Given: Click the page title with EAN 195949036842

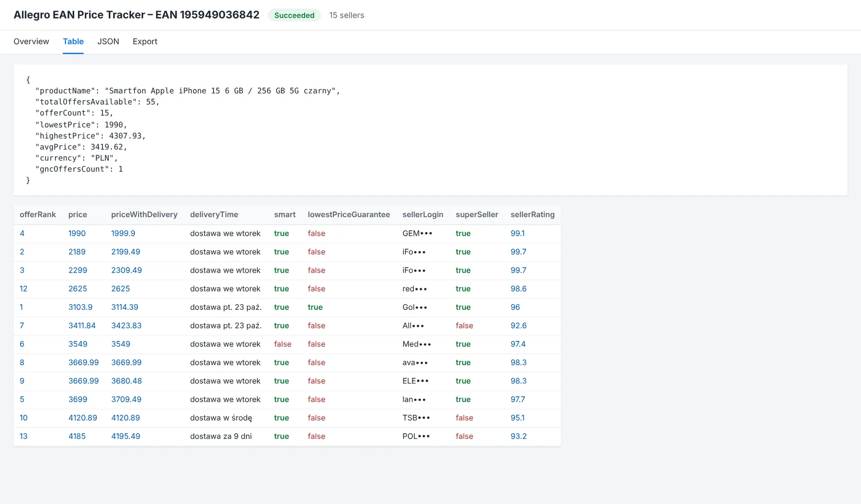Looking at the screenshot, I should [136, 15].
